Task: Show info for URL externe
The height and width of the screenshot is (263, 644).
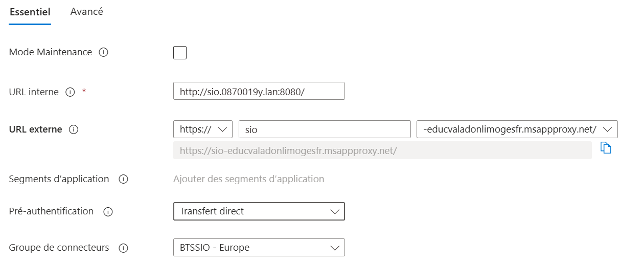Action: click(73, 130)
